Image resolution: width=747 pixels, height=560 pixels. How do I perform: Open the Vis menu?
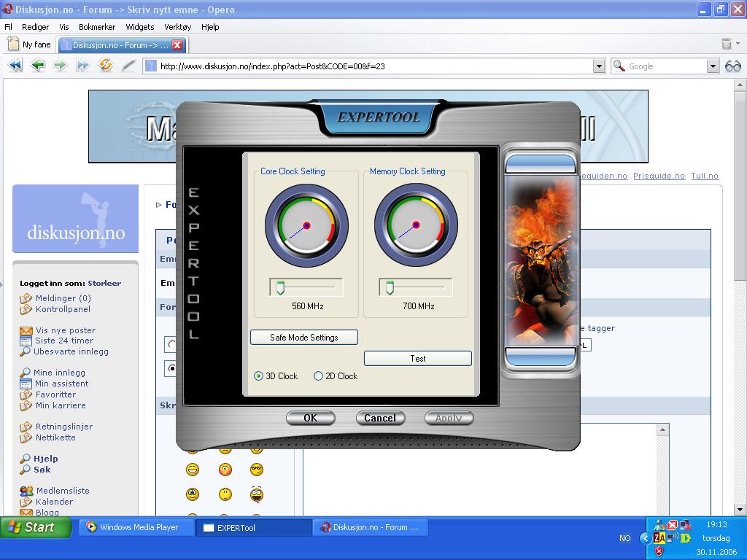(x=64, y=27)
